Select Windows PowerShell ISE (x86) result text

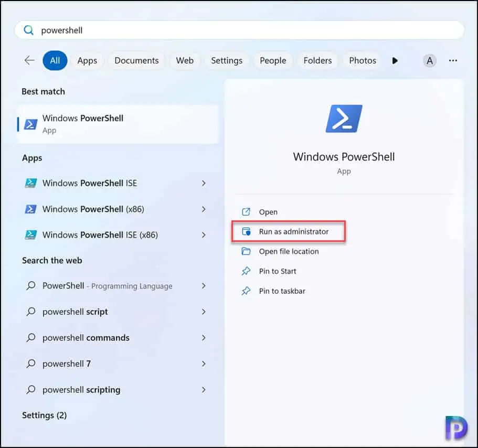100,235
